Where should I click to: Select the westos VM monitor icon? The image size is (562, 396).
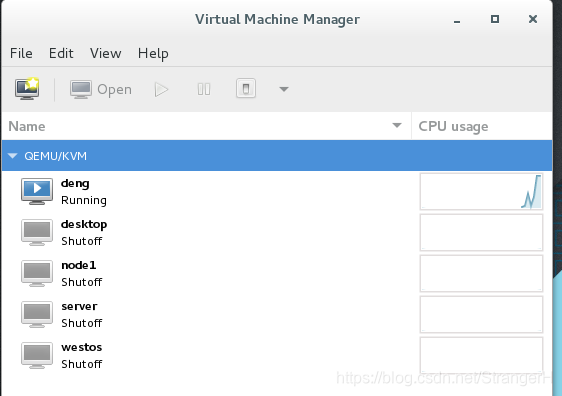pos(37,356)
